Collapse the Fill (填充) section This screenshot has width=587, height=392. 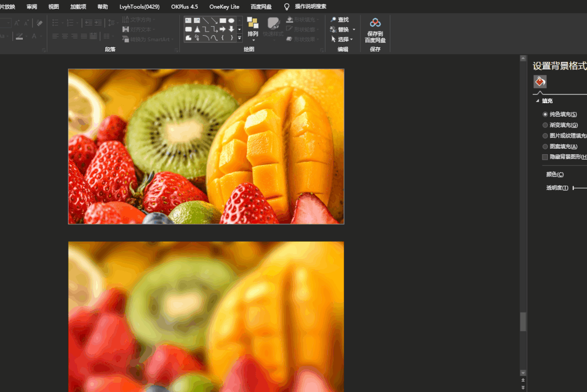538,101
